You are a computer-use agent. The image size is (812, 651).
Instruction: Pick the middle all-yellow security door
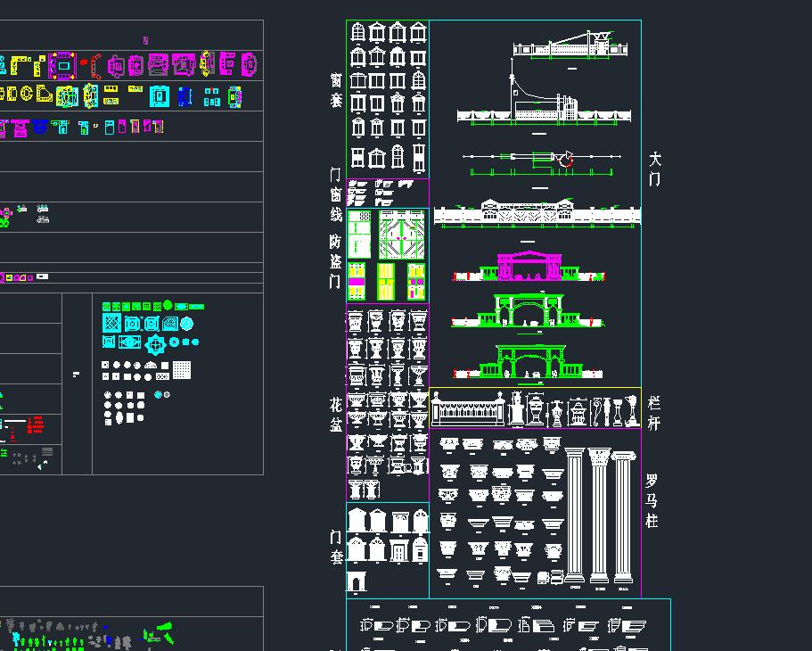click(x=386, y=282)
